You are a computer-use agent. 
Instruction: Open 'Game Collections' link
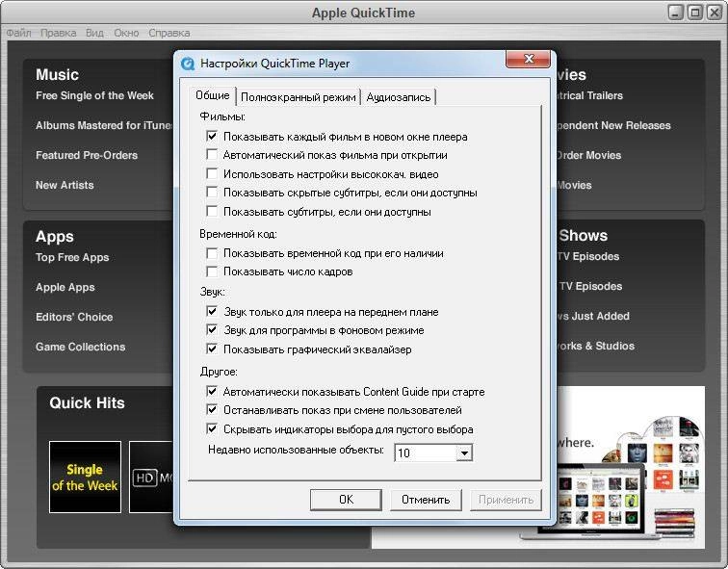pyautogui.click(x=81, y=347)
